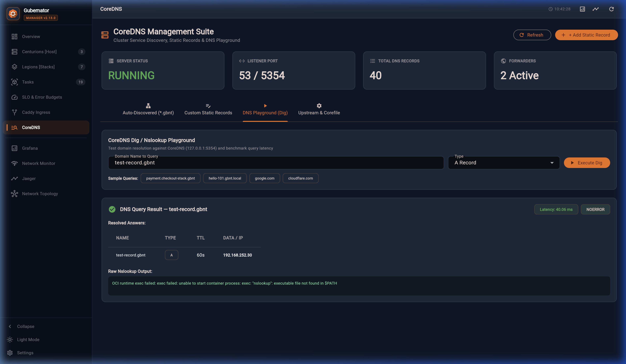Focus the Domain Name to Query field

[x=276, y=163]
